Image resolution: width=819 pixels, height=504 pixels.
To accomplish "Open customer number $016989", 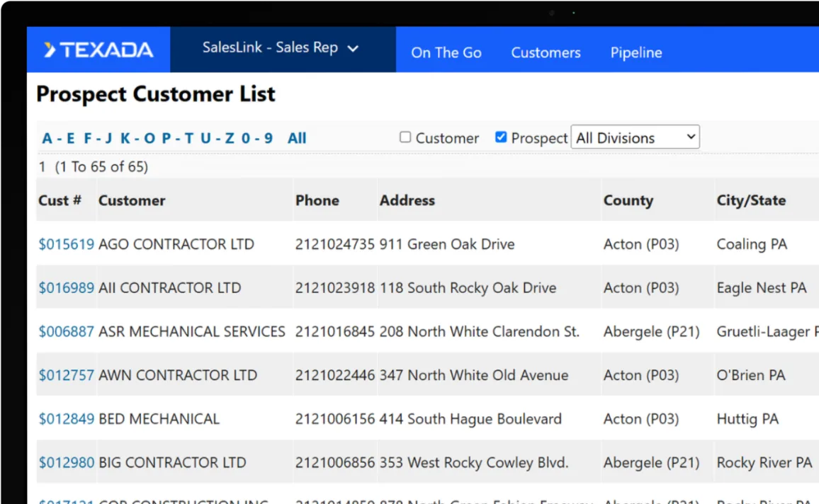I will pos(66,288).
